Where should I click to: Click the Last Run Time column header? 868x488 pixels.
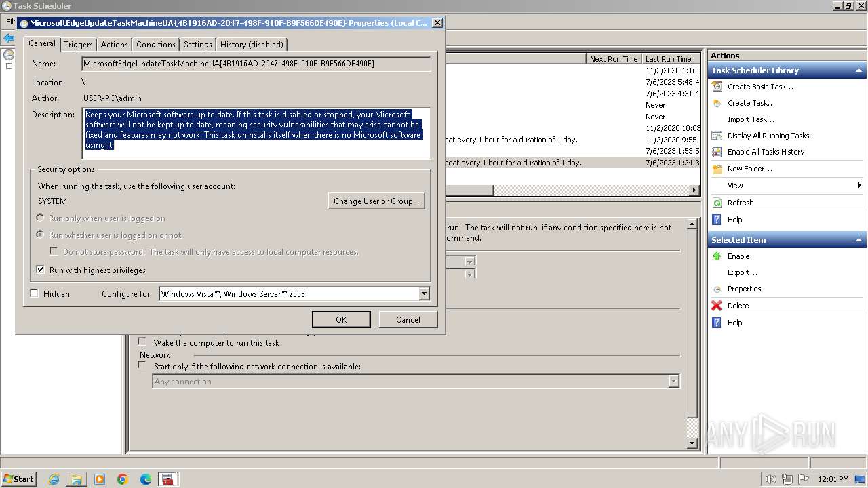point(671,59)
